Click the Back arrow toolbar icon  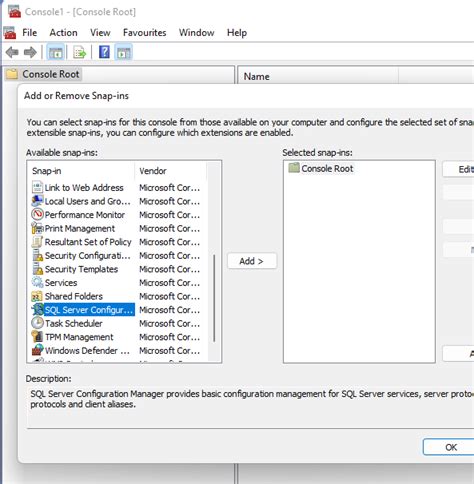tap(12, 52)
